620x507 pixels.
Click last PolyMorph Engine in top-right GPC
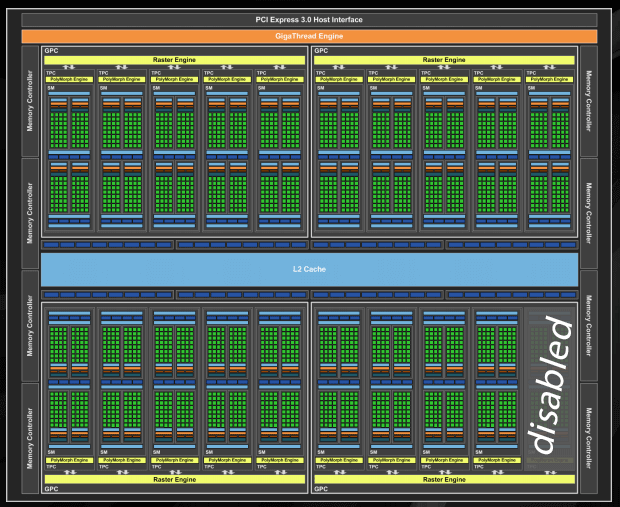click(549, 79)
